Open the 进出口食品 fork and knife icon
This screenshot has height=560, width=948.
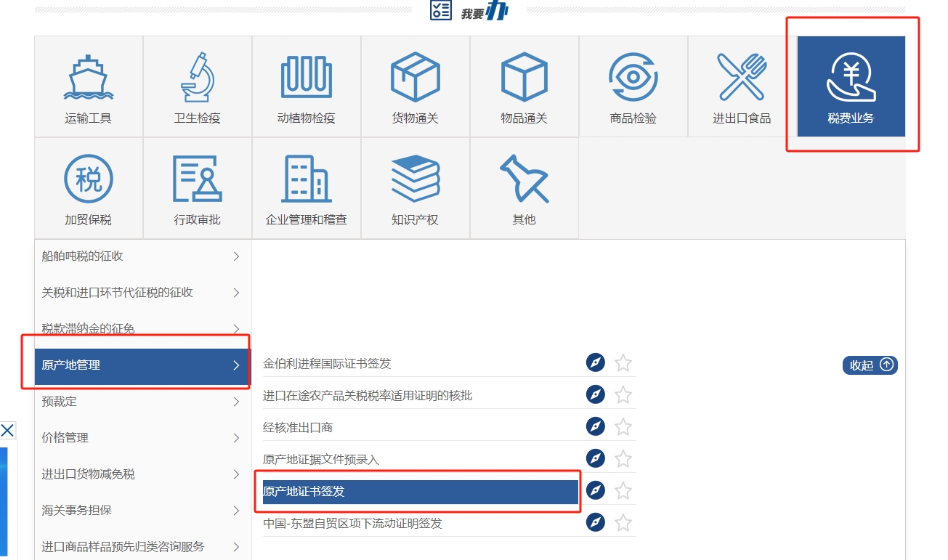click(x=742, y=77)
